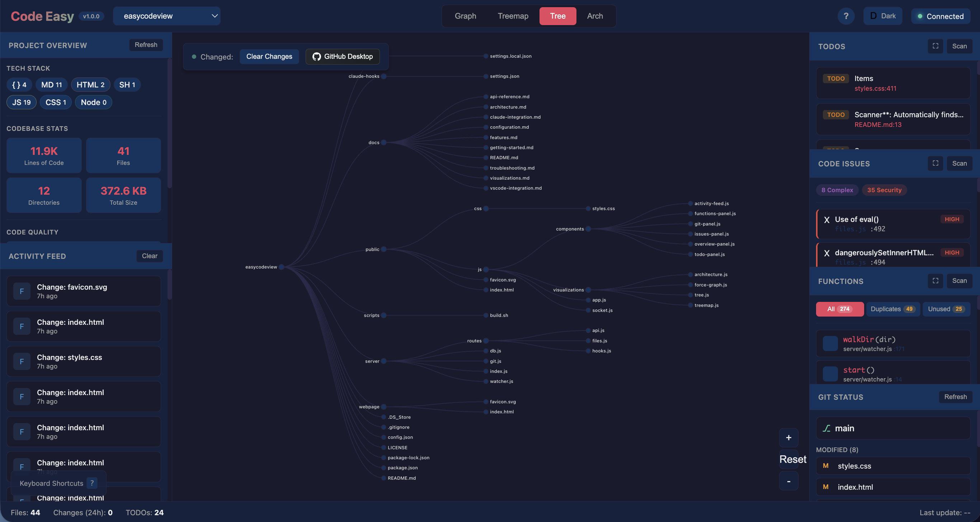Collapse the server tree node
The image size is (980, 522).
click(383, 361)
